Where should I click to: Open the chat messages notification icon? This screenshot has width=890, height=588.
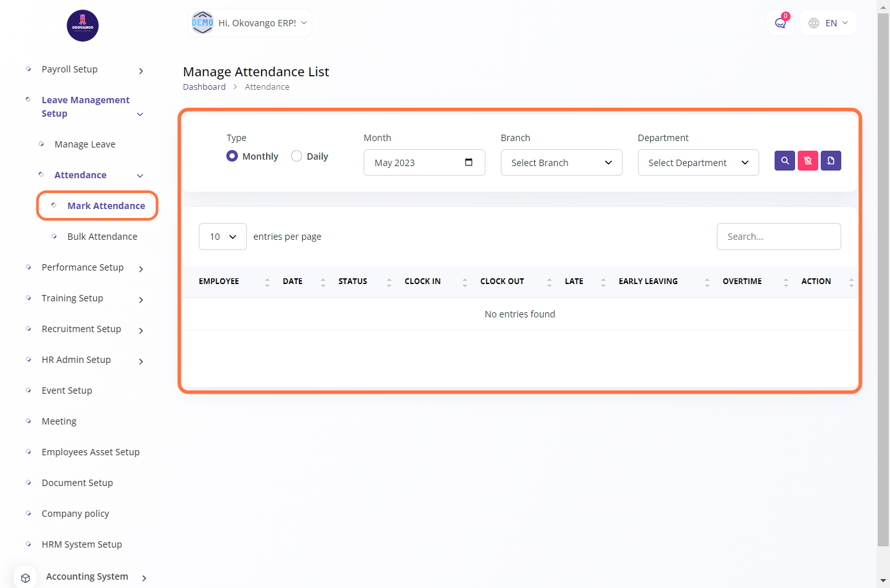780,23
